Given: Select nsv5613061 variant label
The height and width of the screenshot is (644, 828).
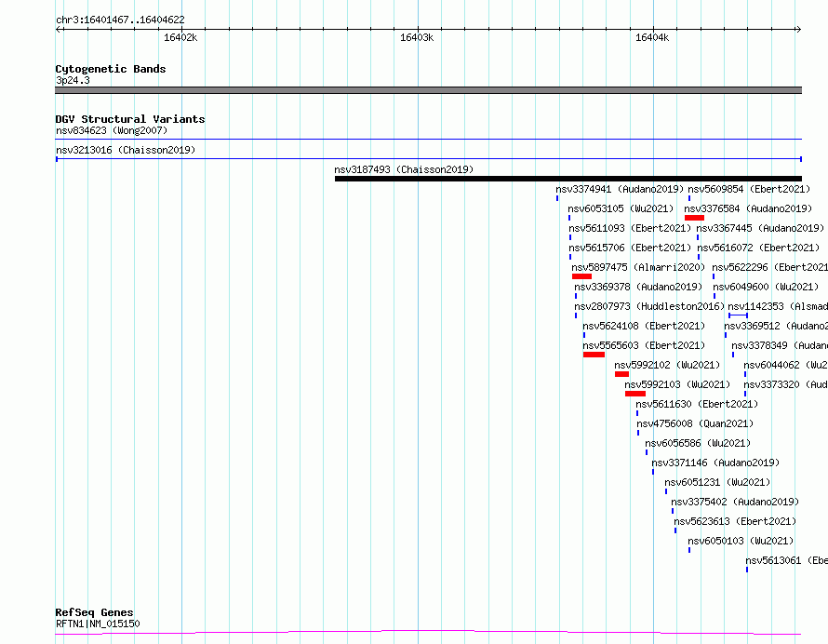Looking at the screenshot, I should [787, 560].
